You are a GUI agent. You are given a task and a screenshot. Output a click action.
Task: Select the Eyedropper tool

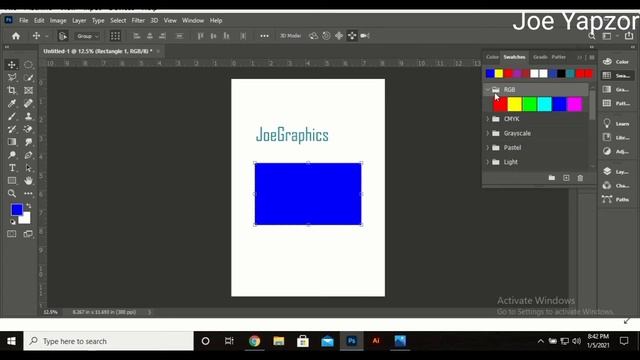click(x=12, y=103)
